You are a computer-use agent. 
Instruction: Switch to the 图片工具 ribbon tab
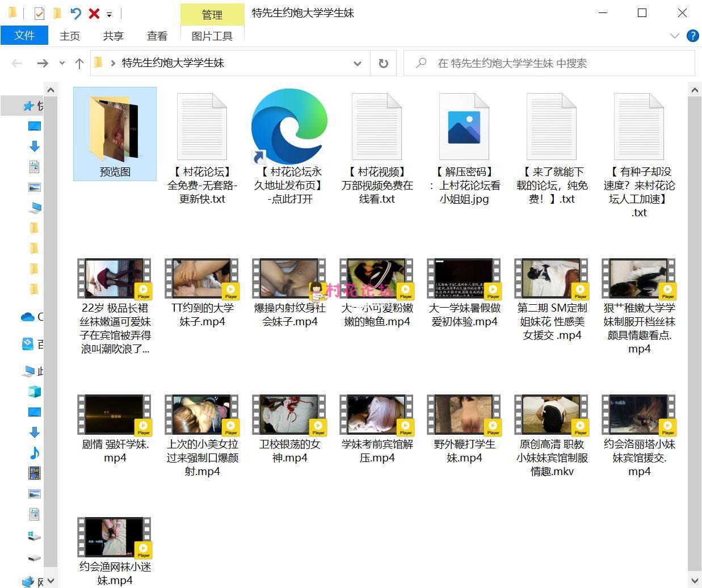click(212, 36)
